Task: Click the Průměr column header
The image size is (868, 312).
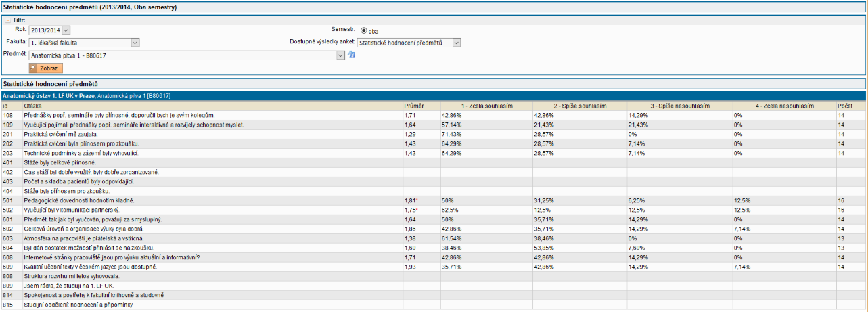Action: point(413,106)
